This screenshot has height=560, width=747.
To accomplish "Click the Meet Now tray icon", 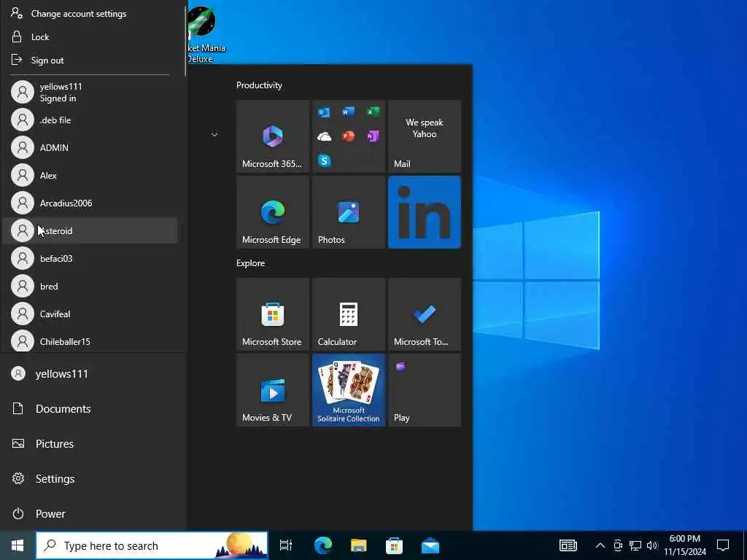I will click(x=618, y=545).
